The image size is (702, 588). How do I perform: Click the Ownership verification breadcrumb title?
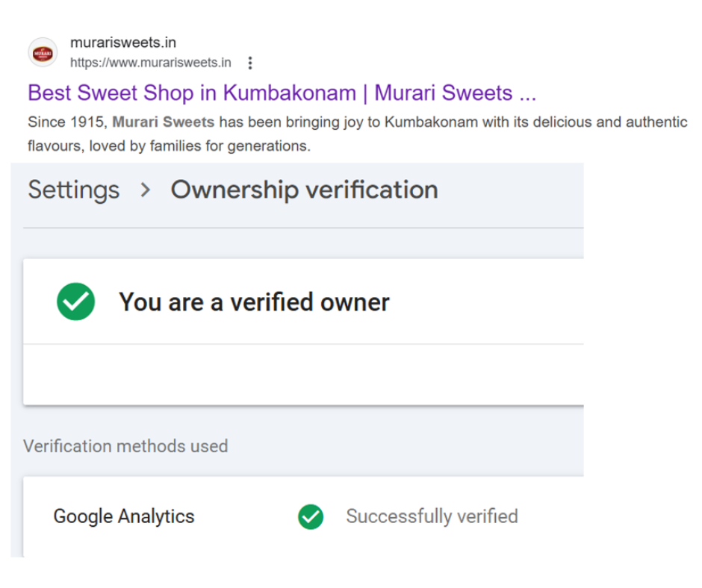pyautogui.click(x=304, y=190)
